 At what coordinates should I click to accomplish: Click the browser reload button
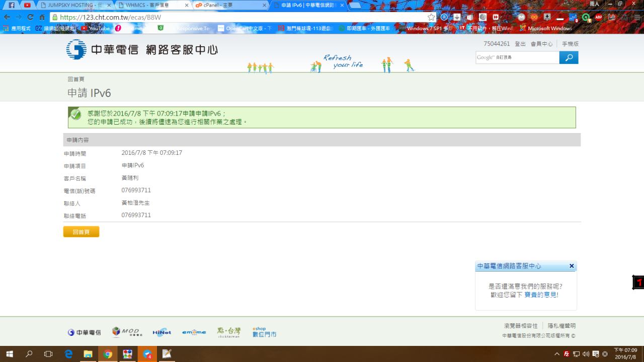pos(30,17)
